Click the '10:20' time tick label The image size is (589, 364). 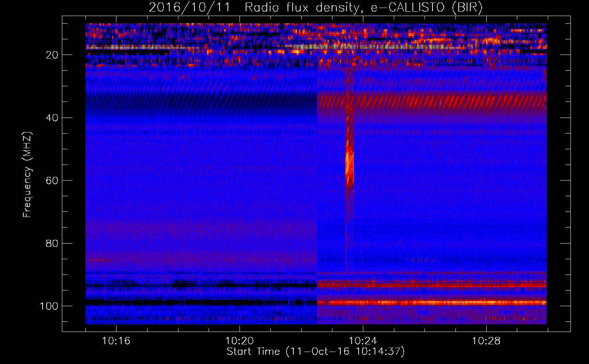click(240, 341)
